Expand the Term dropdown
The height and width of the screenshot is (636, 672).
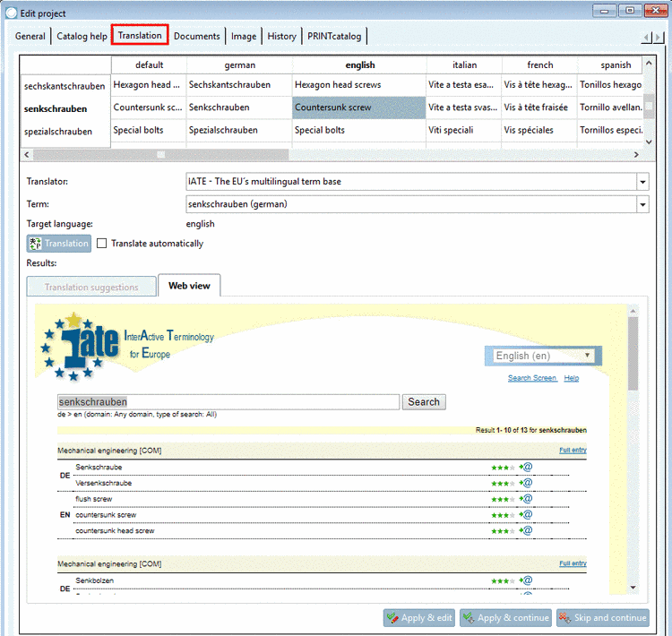click(x=642, y=204)
